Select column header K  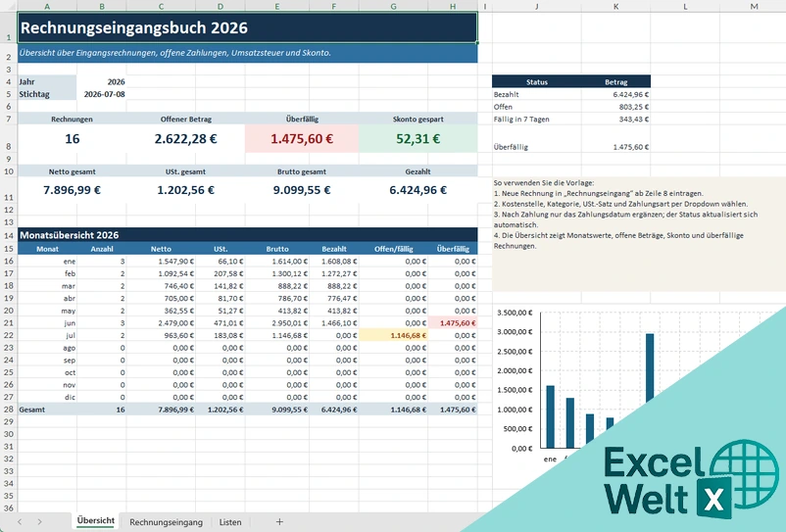(x=616, y=6)
